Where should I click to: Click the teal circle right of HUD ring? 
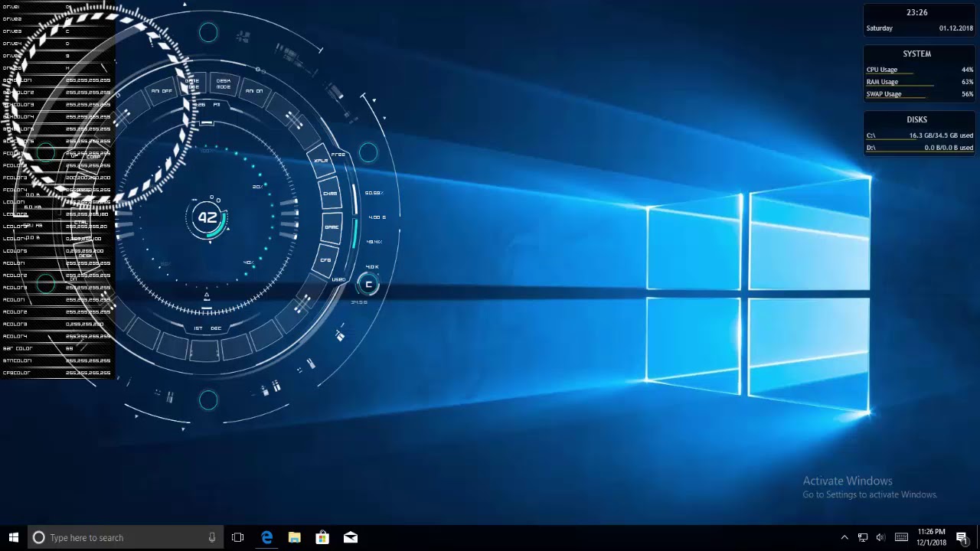[368, 152]
